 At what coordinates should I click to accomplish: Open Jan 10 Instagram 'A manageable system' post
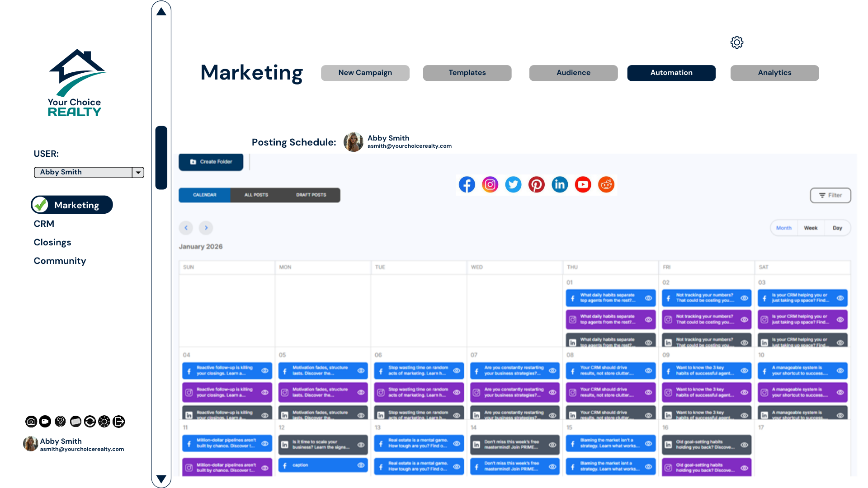coord(802,392)
